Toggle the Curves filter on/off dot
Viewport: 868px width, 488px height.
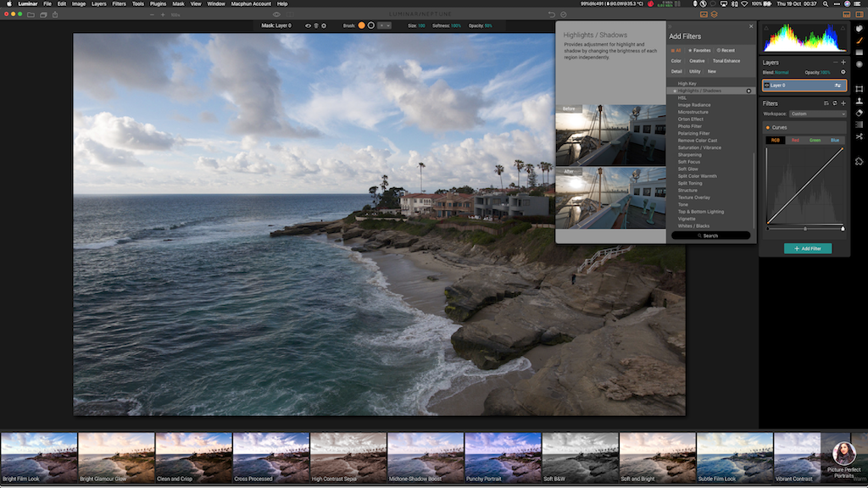tap(767, 127)
